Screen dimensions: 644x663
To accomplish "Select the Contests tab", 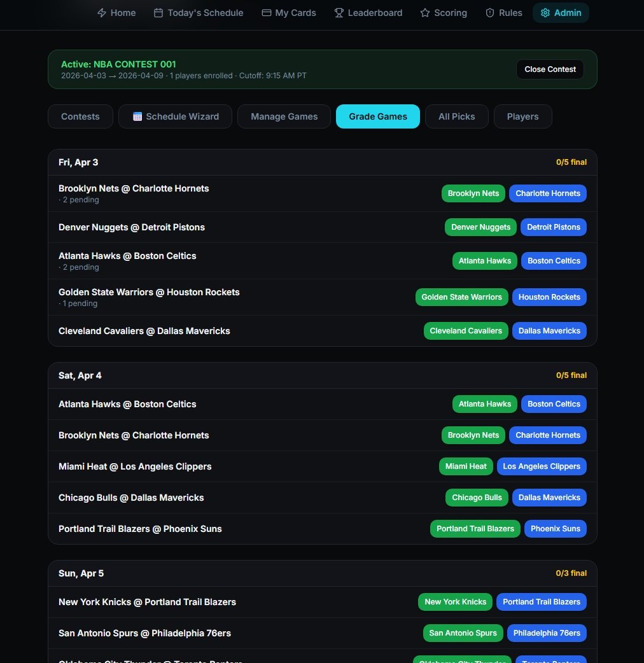I will pyautogui.click(x=80, y=116).
